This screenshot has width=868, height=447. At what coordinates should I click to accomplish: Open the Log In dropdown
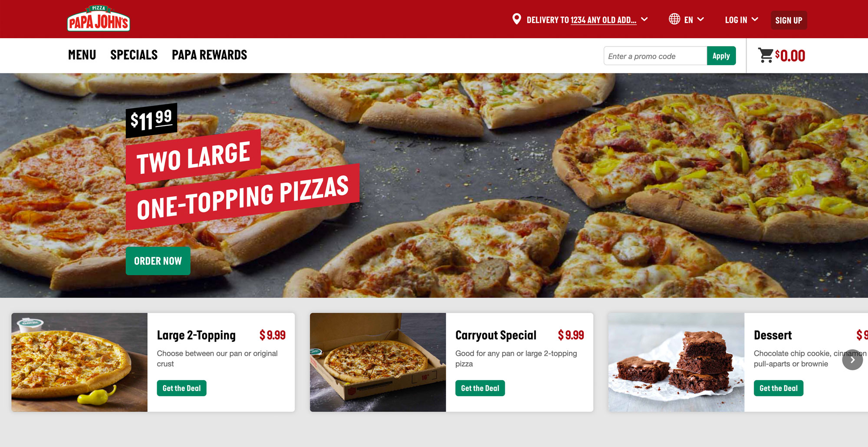(x=741, y=20)
